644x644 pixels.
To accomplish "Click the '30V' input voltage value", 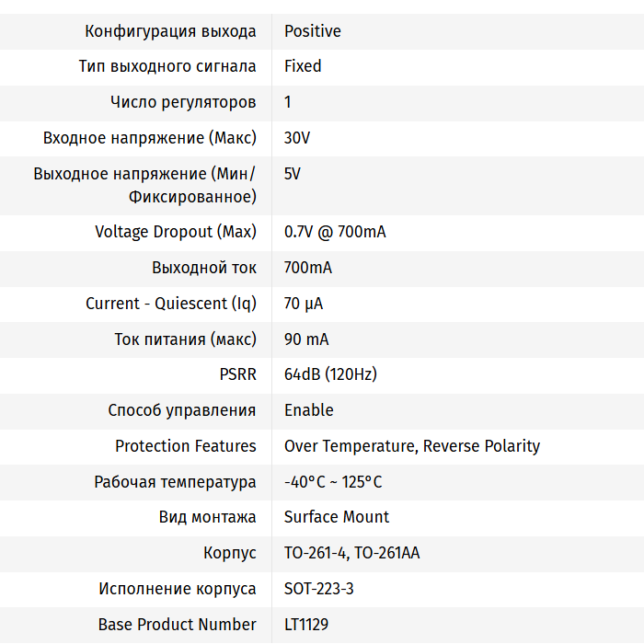I will tap(297, 138).
